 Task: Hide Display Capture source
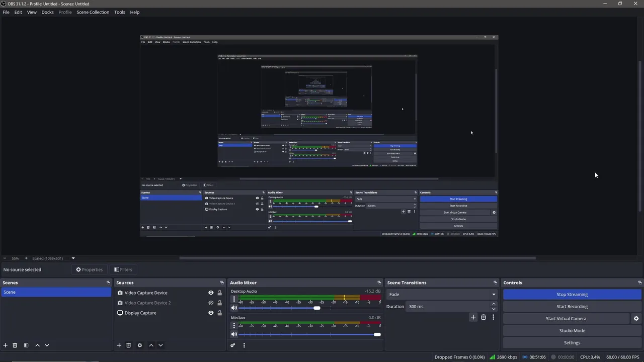tap(211, 313)
